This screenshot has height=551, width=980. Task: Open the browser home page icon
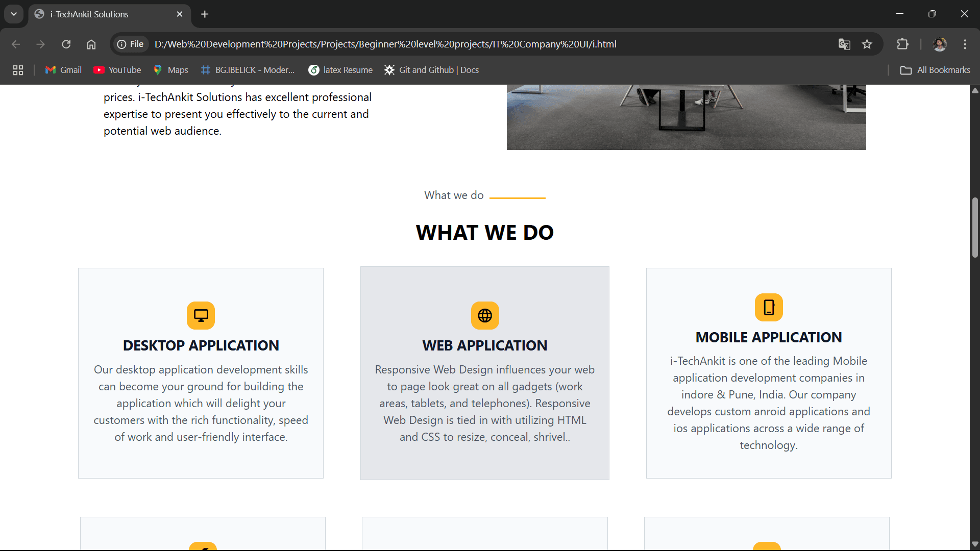point(91,44)
